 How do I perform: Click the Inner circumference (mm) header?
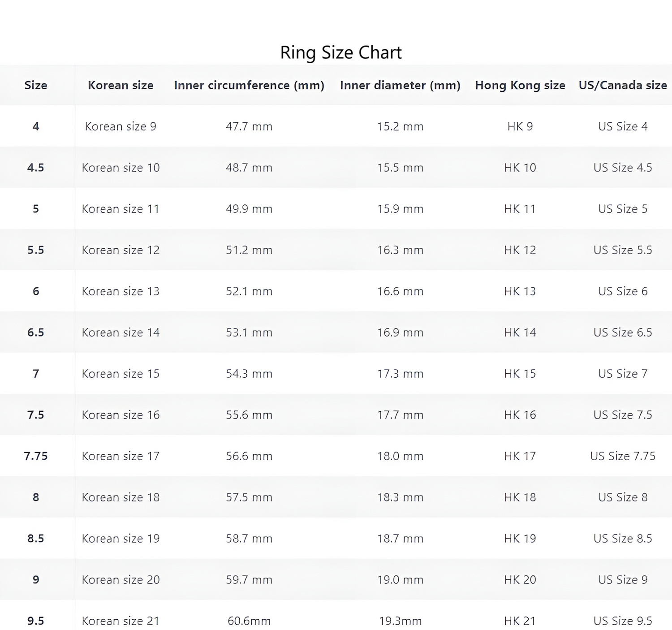pyautogui.click(x=249, y=85)
